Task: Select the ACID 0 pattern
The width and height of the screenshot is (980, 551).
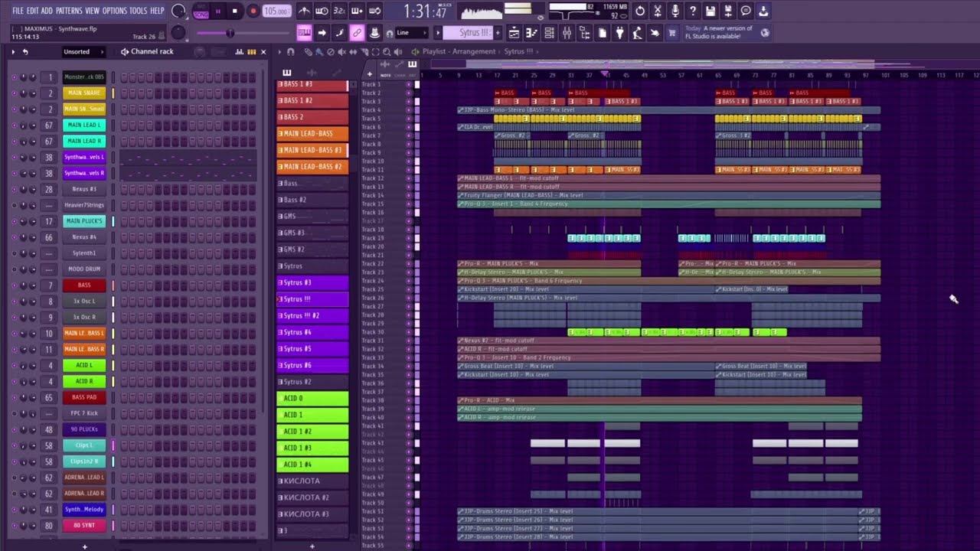Action: [312, 398]
